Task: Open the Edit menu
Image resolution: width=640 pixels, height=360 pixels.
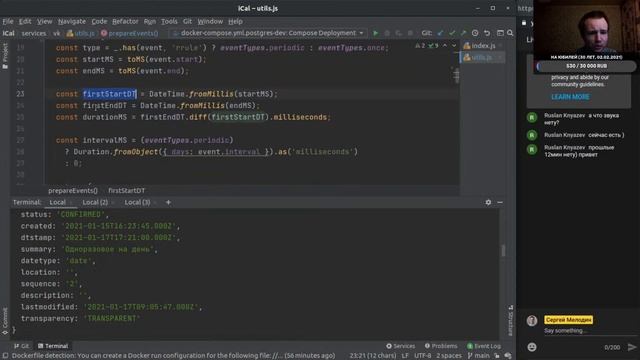Action: pyautogui.click(x=25, y=21)
